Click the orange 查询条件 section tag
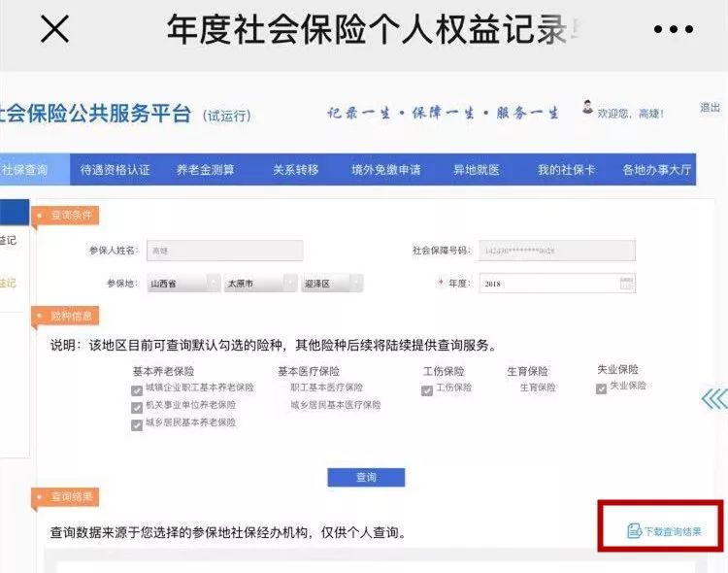728x573 pixels. pos(67,215)
